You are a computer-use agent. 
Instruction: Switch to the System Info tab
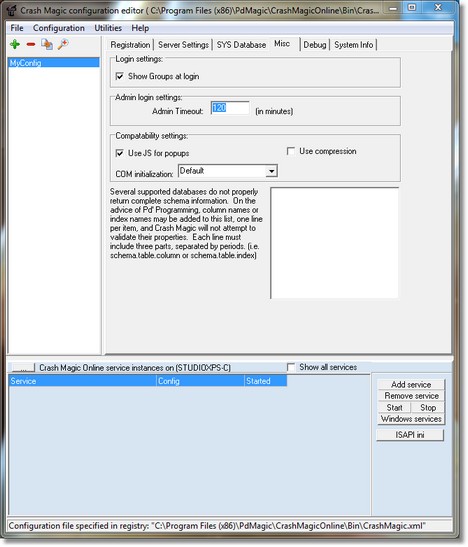[354, 45]
